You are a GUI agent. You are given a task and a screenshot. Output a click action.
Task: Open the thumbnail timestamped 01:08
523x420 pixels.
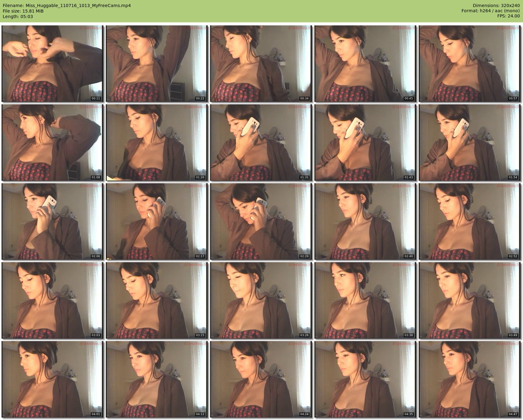(x=52, y=143)
